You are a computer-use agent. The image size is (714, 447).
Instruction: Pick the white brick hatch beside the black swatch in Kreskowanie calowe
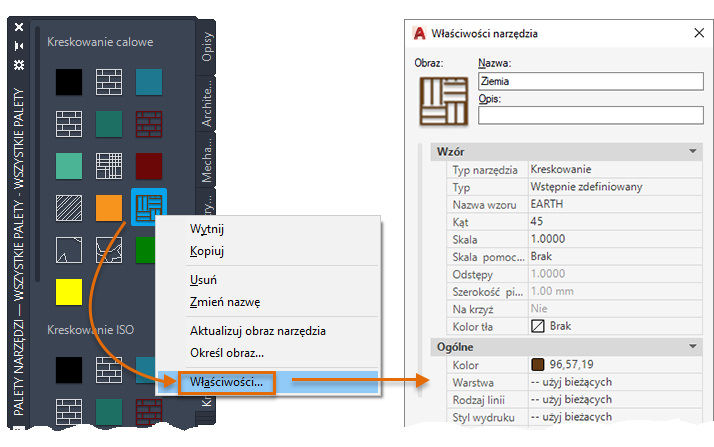pos(109,82)
